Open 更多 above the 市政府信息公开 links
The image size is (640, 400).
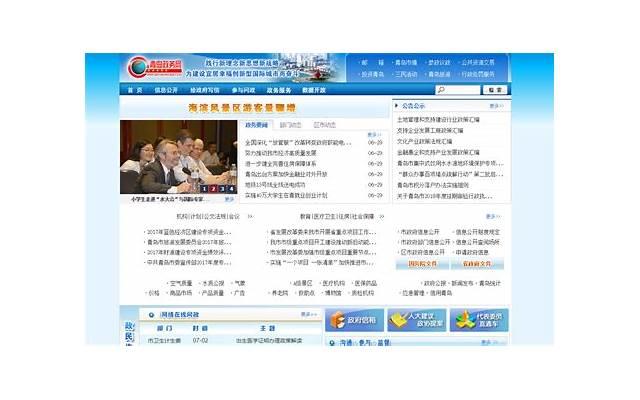click(x=493, y=216)
